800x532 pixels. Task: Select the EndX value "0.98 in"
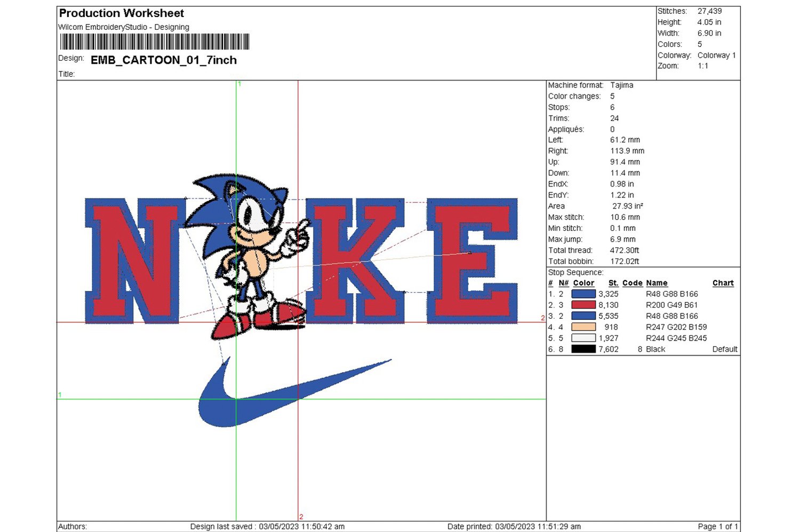pyautogui.click(x=622, y=184)
